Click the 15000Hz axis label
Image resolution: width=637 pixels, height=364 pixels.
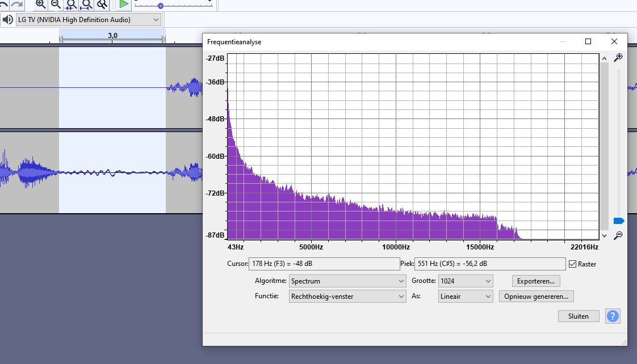[x=480, y=247]
